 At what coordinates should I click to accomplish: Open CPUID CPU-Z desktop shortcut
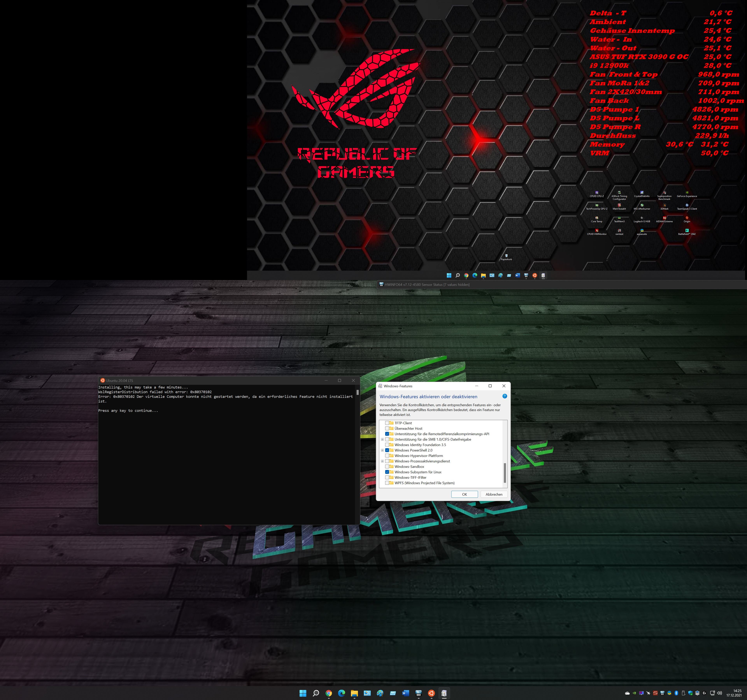tap(597, 194)
